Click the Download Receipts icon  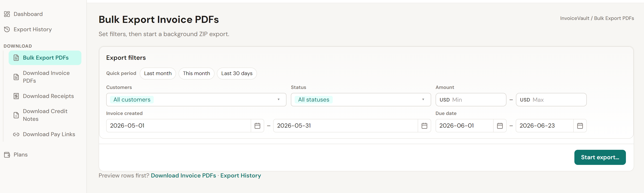click(x=16, y=96)
